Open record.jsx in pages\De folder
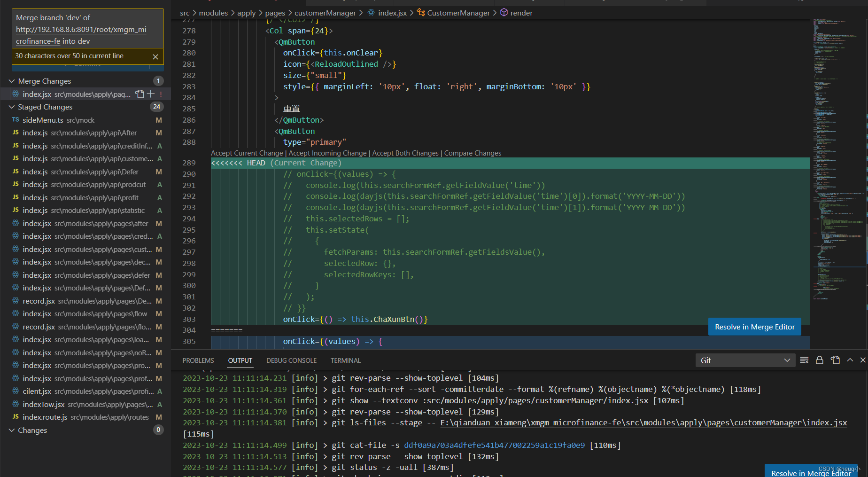The width and height of the screenshot is (868, 477). (85, 301)
